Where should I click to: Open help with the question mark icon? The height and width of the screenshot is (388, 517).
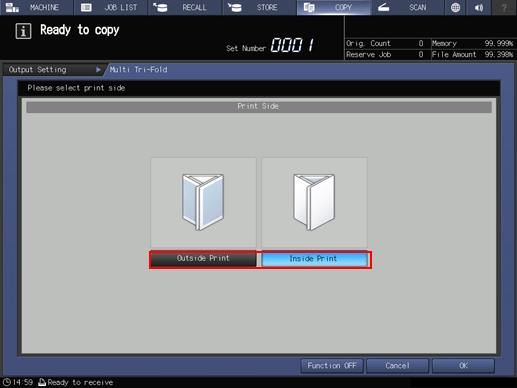(x=504, y=7)
